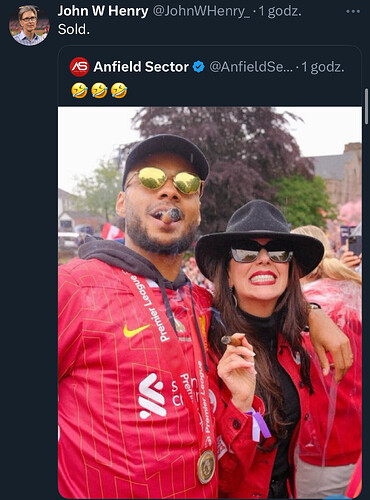The width and height of the screenshot is (370, 500).
Task: Click the third laughing emoji
Action: (x=119, y=91)
